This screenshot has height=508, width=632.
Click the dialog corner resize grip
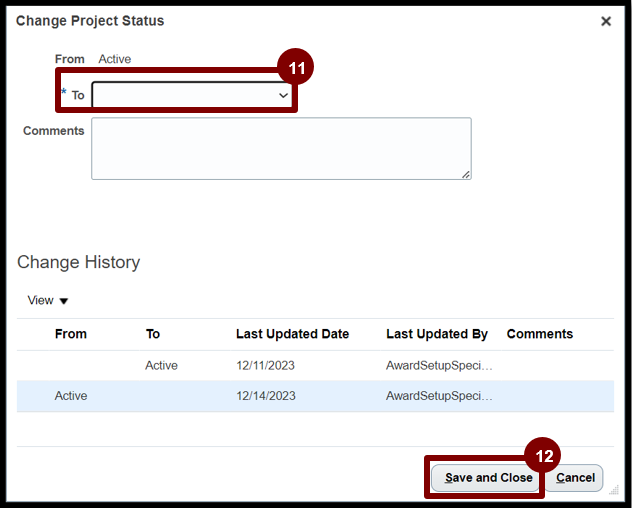pyautogui.click(x=614, y=490)
